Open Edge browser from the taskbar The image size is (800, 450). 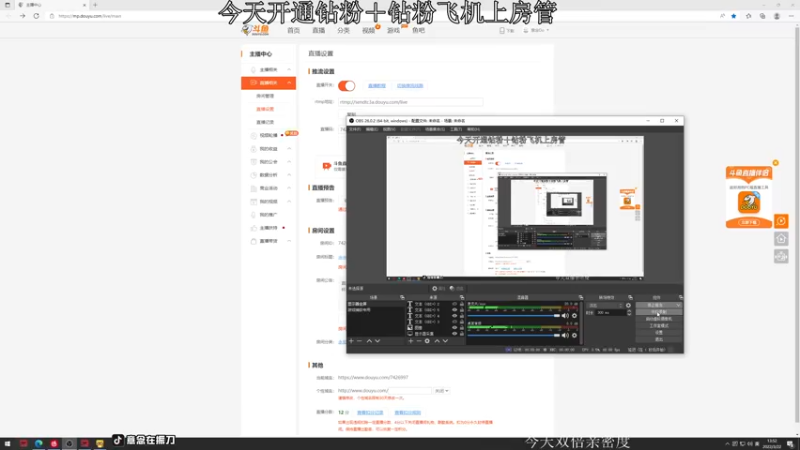[39, 443]
